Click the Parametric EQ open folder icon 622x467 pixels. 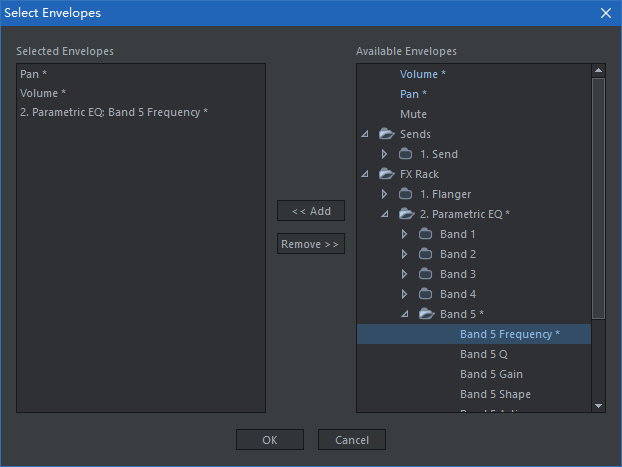(406, 214)
